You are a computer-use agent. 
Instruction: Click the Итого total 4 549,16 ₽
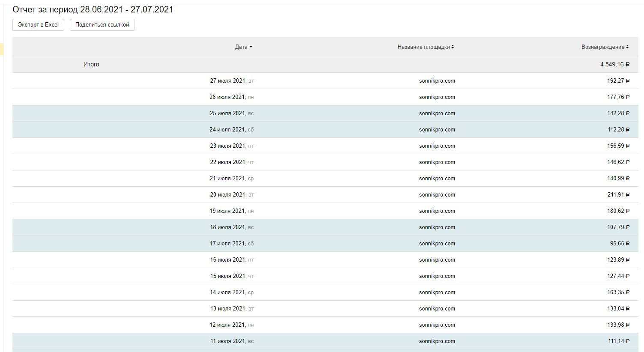614,65
